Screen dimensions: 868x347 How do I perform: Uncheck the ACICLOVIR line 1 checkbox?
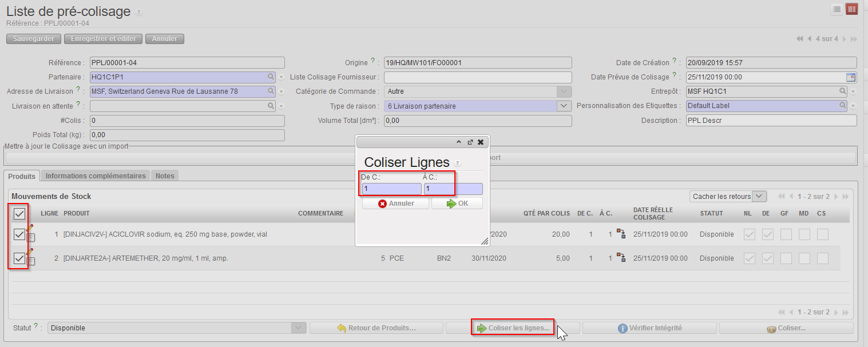(19, 234)
